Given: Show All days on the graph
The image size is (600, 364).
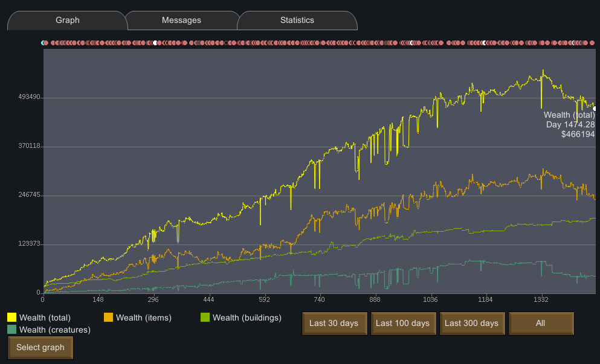Looking at the screenshot, I should coord(541,324).
